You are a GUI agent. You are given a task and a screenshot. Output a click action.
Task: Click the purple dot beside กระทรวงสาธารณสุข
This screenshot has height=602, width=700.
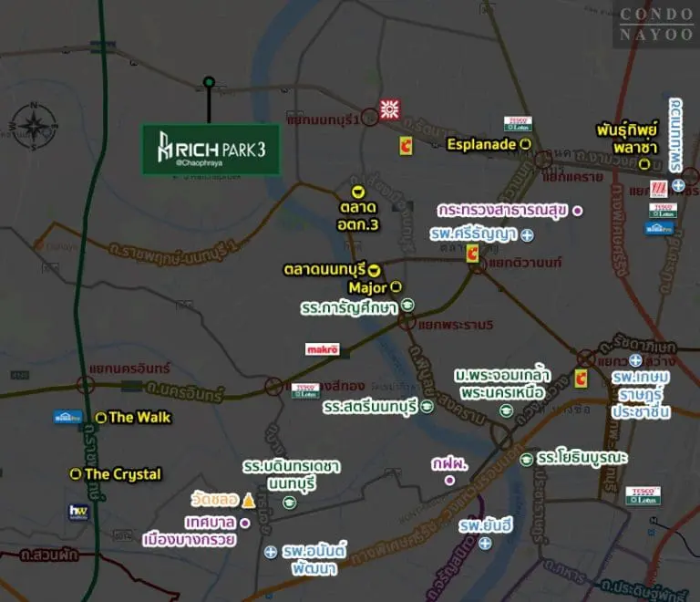577,211
